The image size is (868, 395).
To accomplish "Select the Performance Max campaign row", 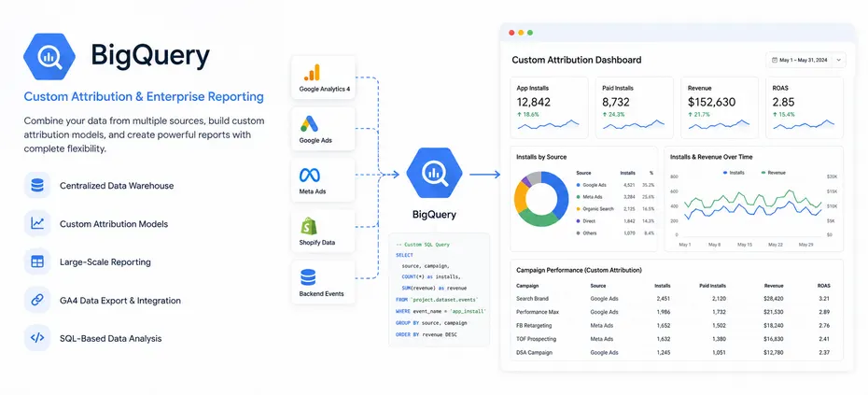I will tap(677, 312).
